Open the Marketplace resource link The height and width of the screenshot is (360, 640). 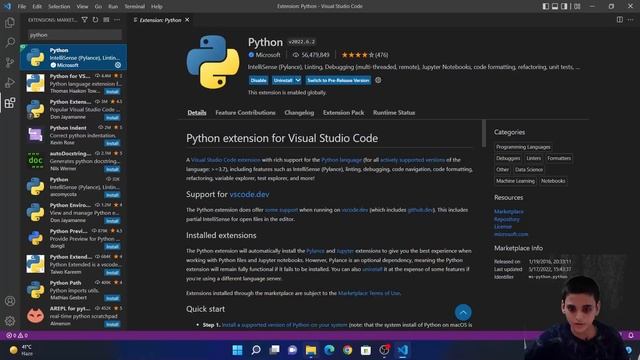coord(509,211)
